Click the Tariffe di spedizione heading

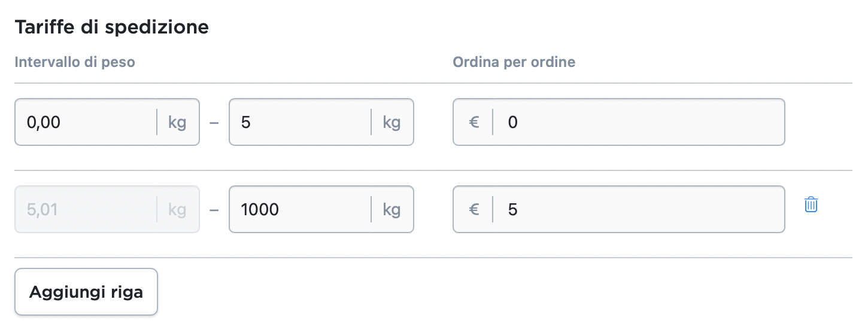[112, 28]
